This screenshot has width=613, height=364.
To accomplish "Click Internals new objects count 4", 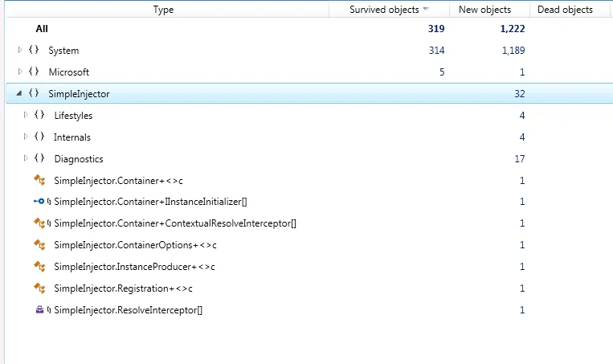I will tap(522, 137).
